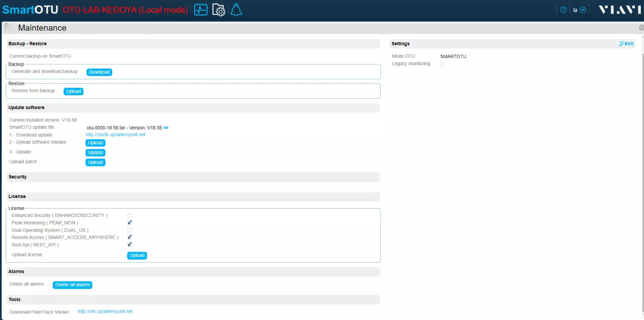Click the License section header

click(193, 196)
